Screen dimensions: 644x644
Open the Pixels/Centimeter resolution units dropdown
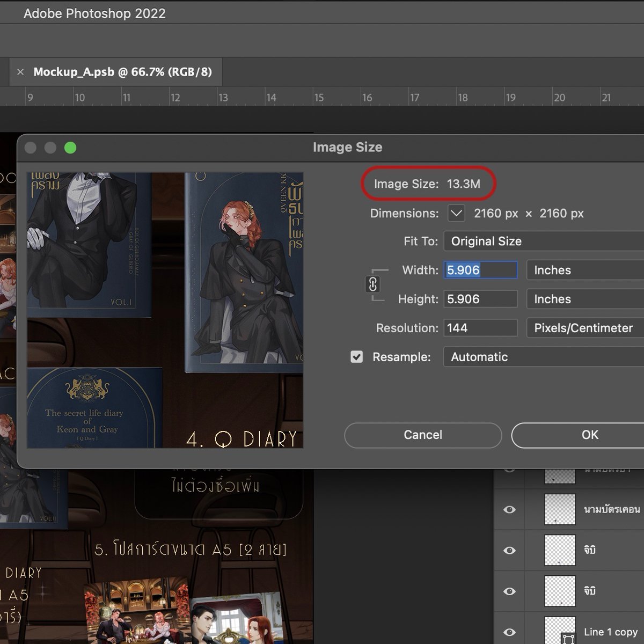tap(586, 328)
